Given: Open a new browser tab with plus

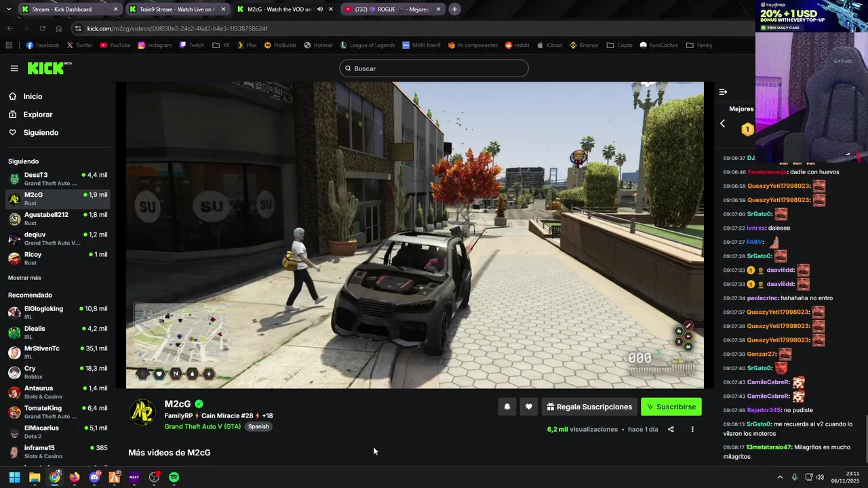Looking at the screenshot, I should point(454,9).
